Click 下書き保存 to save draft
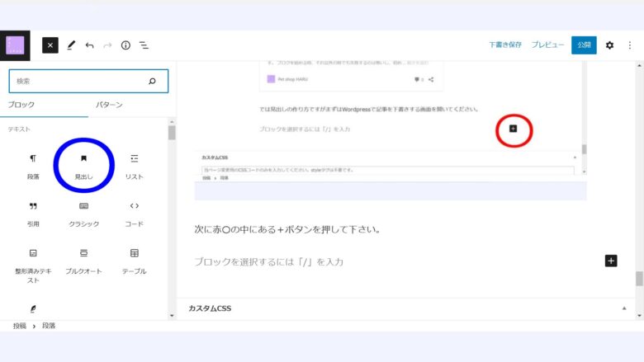This screenshot has height=362, width=644. tap(505, 45)
